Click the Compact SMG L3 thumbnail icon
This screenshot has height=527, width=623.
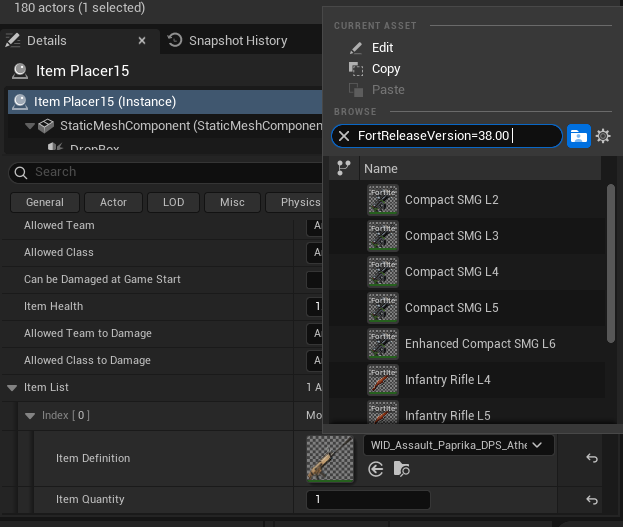[x=383, y=236]
